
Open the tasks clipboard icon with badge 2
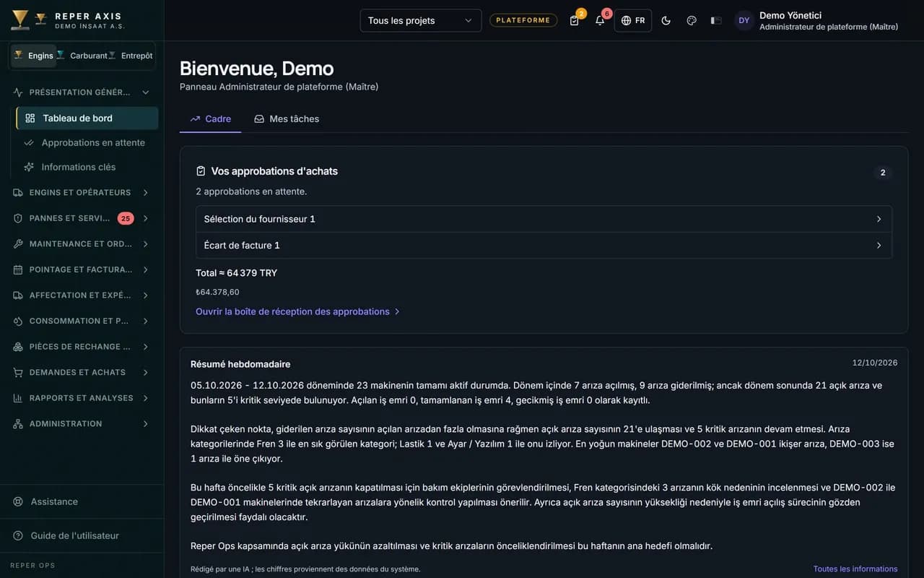coord(575,20)
